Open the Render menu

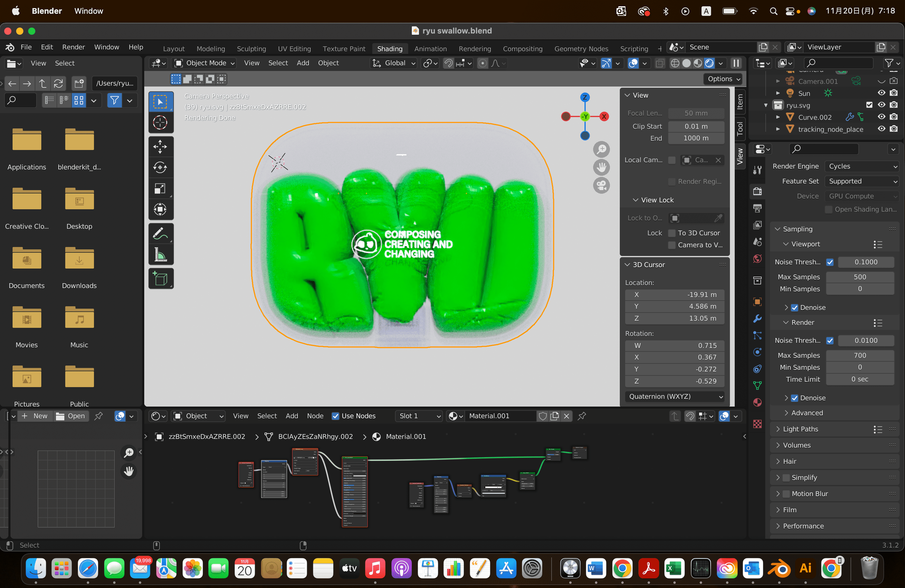click(73, 47)
